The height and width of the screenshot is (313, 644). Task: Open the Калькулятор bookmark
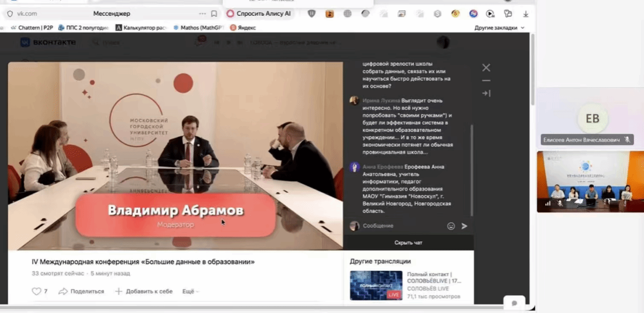coord(141,28)
